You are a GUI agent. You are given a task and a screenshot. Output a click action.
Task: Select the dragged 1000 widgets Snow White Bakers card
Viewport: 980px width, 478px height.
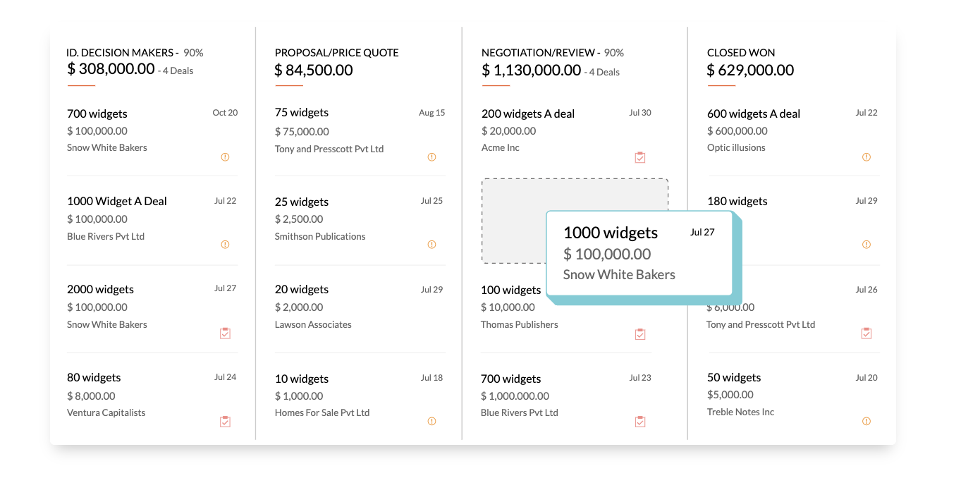pos(638,252)
